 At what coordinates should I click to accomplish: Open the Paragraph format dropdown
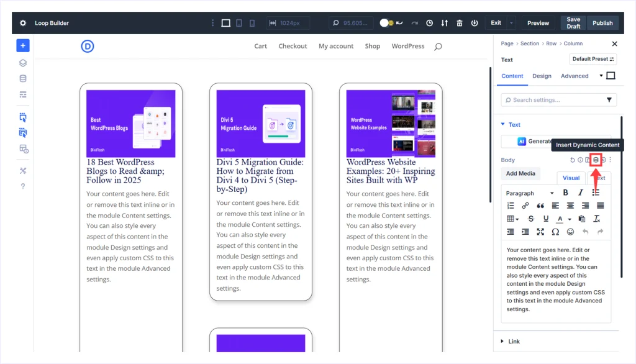[x=529, y=193]
